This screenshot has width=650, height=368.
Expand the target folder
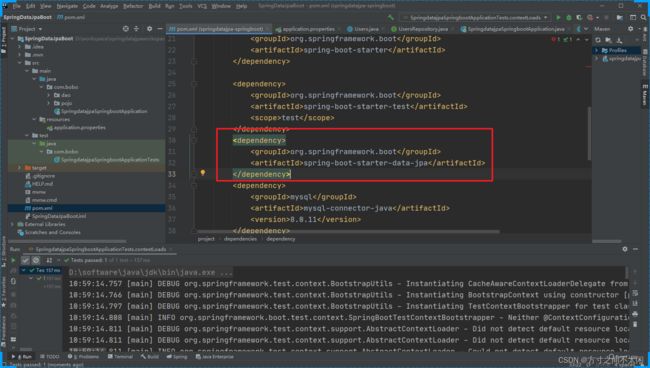tap(19, 168)
